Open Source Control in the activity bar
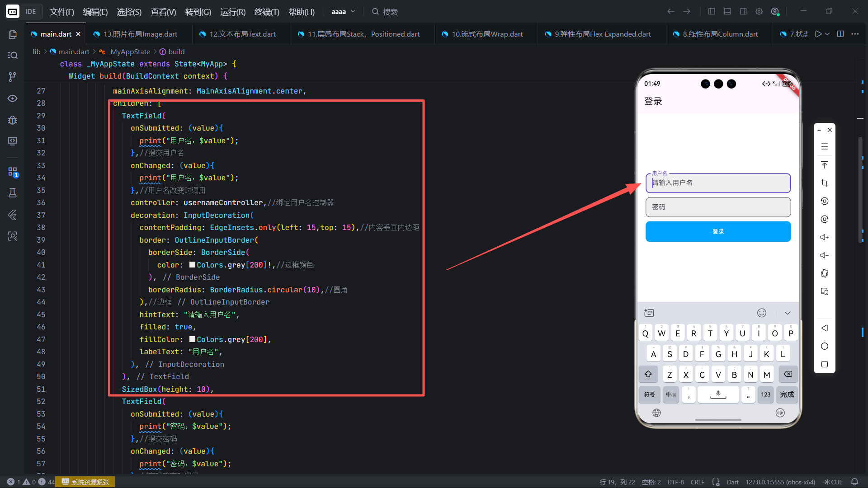868x488 pixels. tap(12, 77)
